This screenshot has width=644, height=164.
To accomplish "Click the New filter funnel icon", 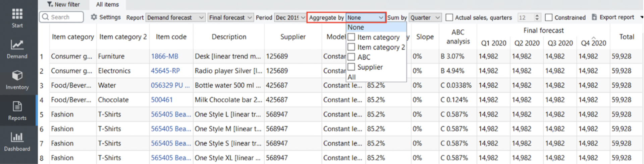I will 50,4.
